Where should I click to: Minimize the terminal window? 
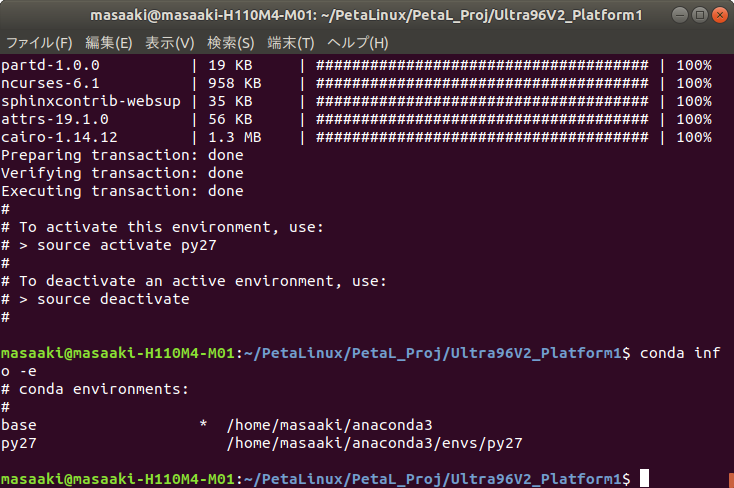point(680,15)
